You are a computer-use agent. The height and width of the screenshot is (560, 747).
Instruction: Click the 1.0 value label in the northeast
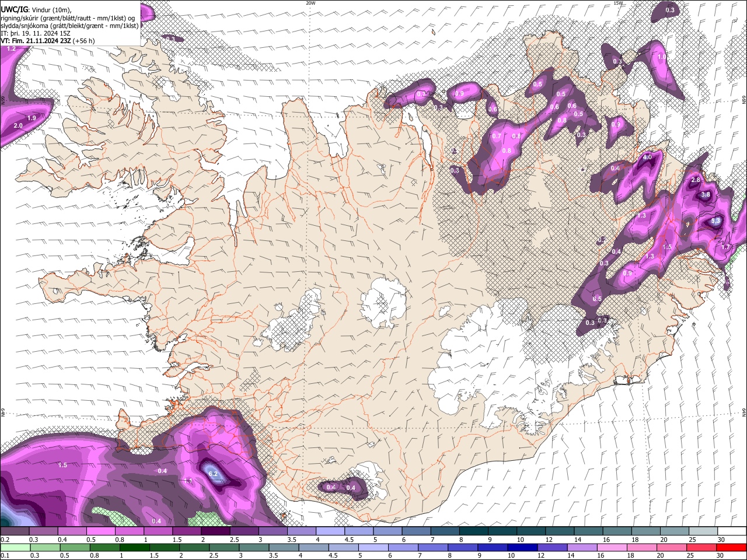coord(662,57)
